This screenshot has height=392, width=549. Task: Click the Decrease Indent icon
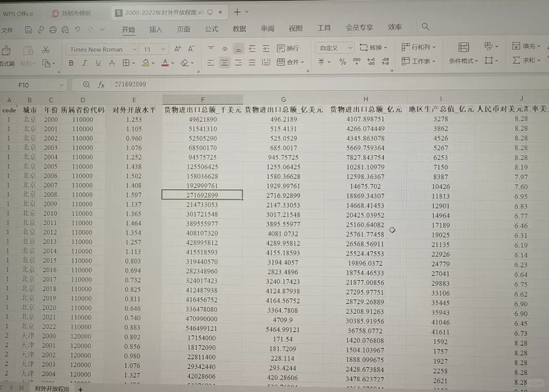tap(252, 49)
